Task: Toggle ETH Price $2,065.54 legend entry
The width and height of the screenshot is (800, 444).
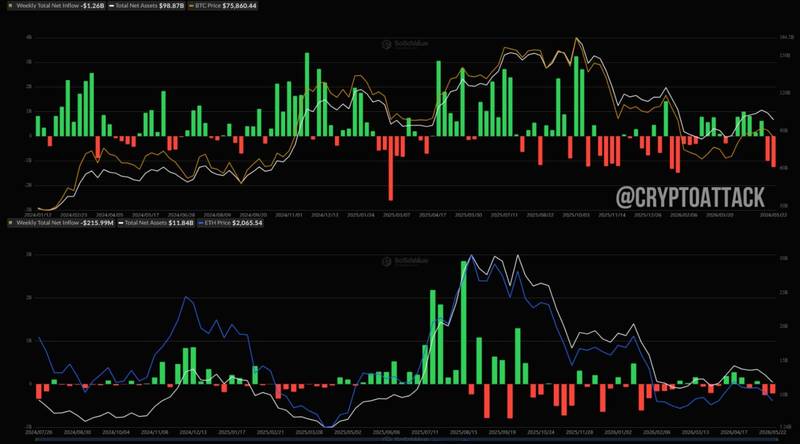Action: click(230, 223)
